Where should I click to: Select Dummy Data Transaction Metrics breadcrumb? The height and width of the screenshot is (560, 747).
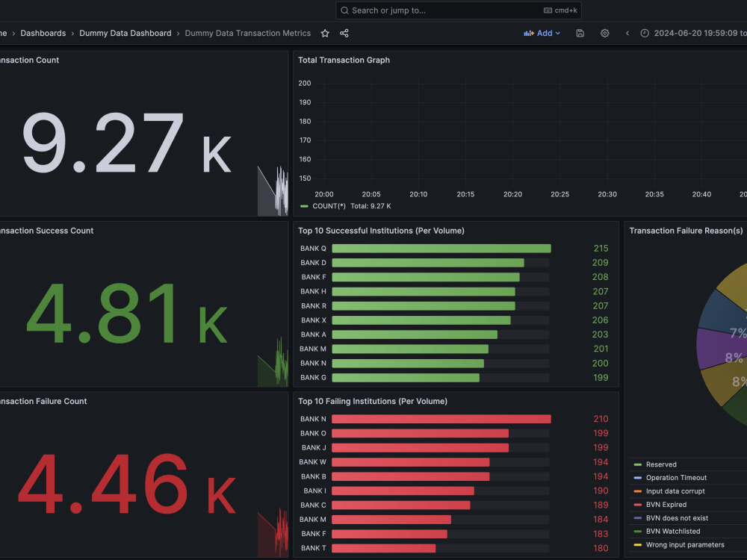[x=248, y=34]
